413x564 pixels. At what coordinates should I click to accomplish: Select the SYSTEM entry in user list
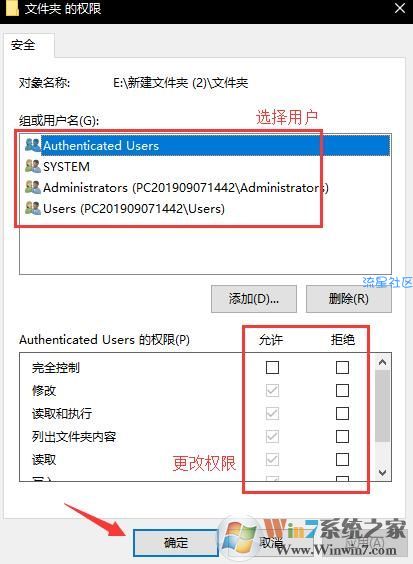205,167
